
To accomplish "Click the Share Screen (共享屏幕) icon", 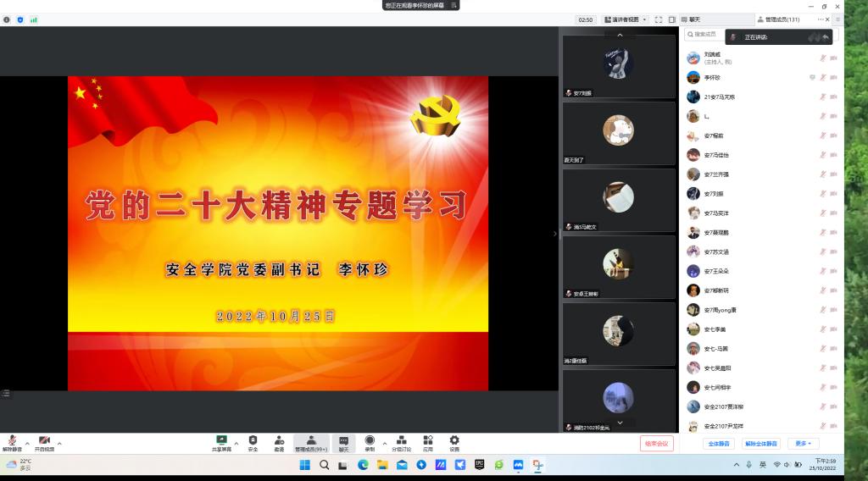I will coord(221,442).
